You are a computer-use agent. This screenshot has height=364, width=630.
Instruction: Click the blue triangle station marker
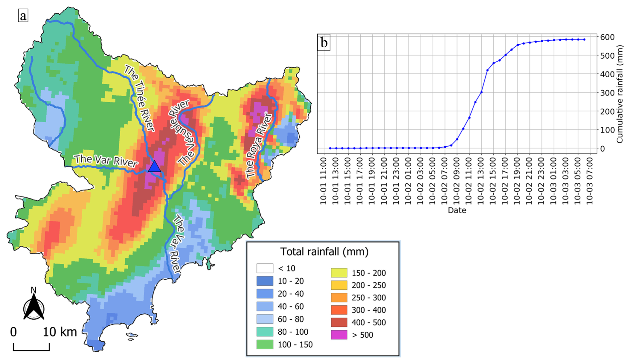click(x=154, y=167)
